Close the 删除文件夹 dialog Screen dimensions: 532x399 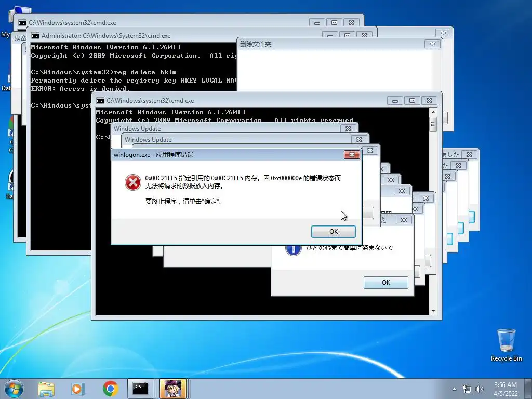tap(432, 44)
